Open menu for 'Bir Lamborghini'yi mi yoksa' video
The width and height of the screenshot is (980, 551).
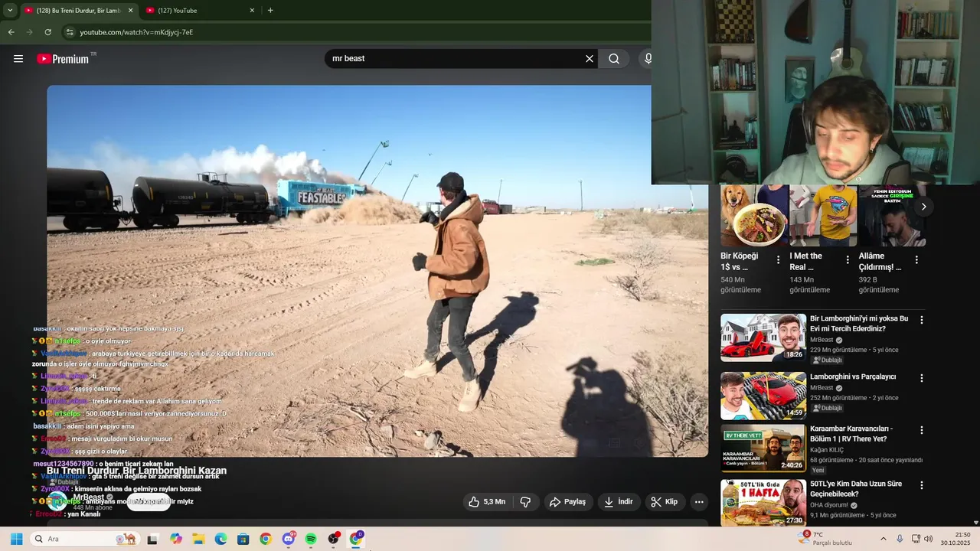(x=921, y=320)
